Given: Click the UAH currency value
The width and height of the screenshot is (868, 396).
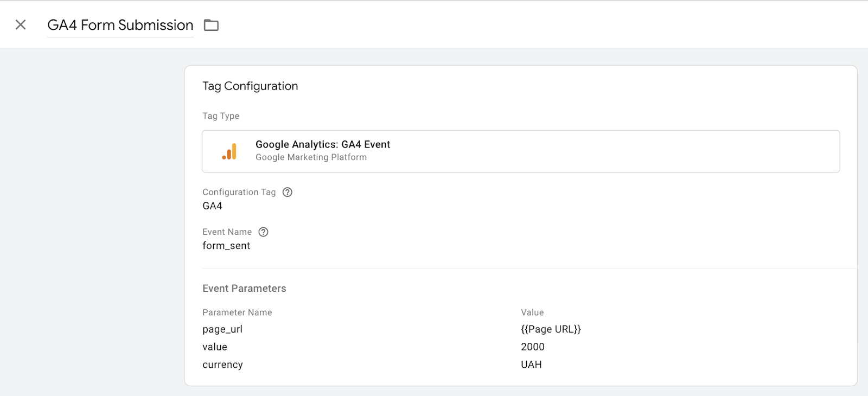Looking at the screenshot, I should (x=531, y=365).
